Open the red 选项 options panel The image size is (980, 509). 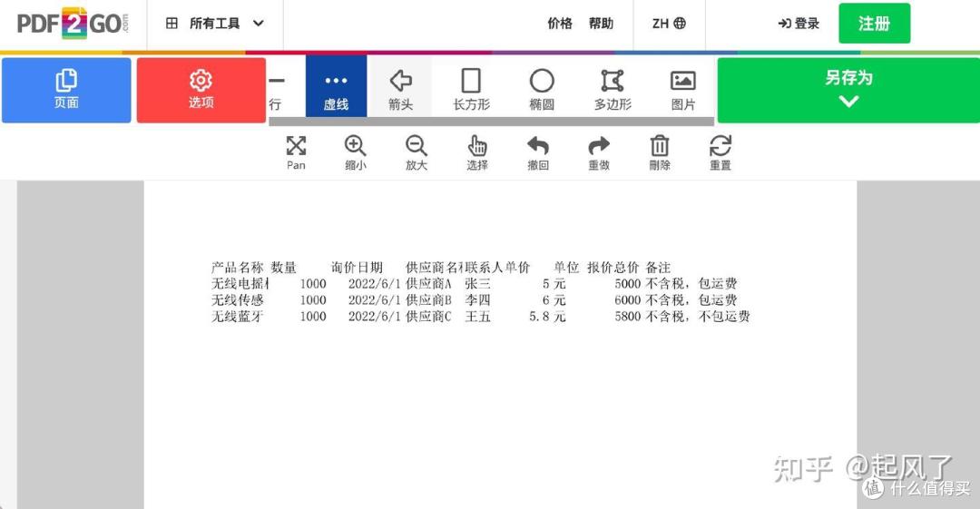point(201,90)
